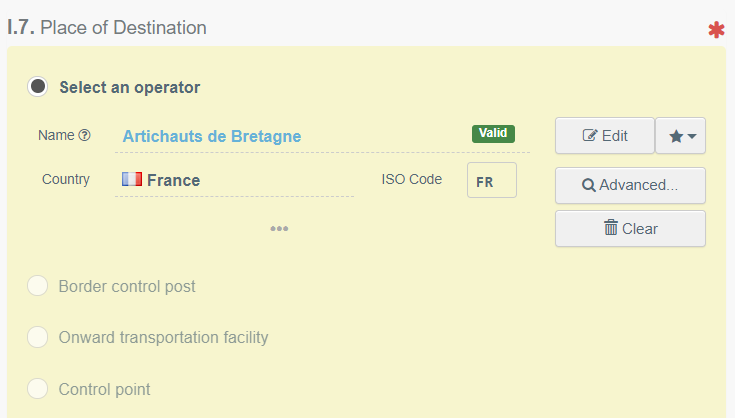Click the Country field showing France

234,180
